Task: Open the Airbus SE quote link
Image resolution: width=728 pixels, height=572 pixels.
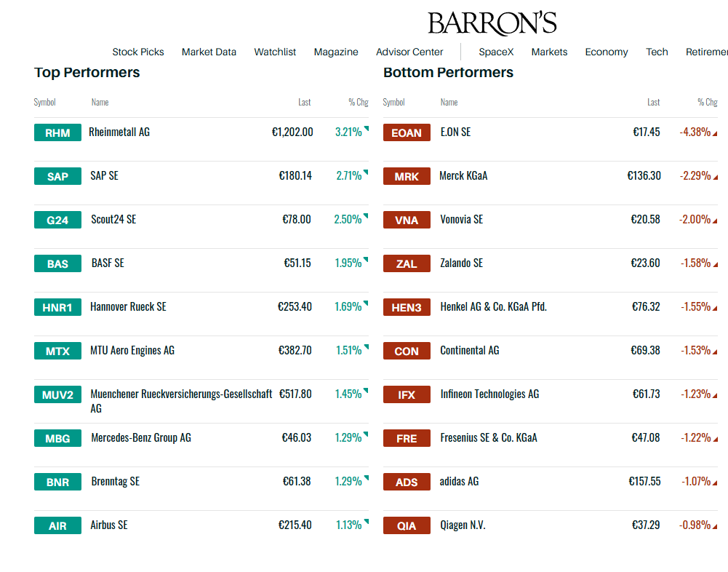Action: [109, 525]
